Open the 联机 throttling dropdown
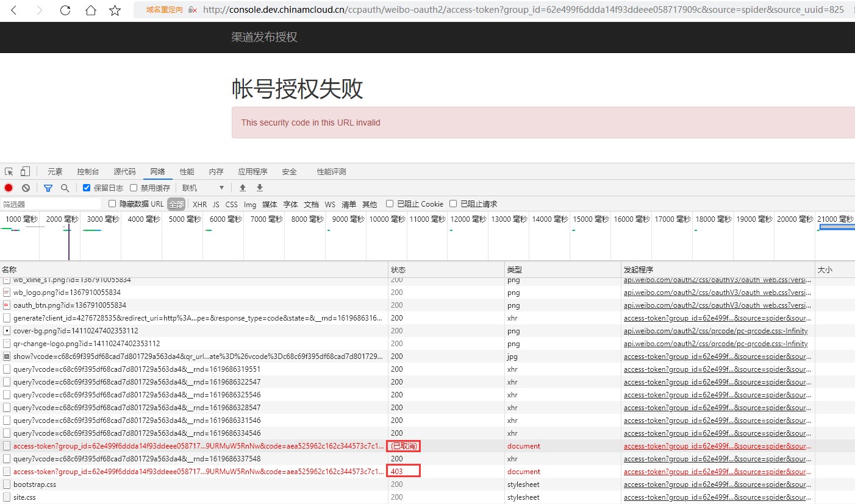Image resolution: width=855 pixels, height=504 pixels. [203, 188]
